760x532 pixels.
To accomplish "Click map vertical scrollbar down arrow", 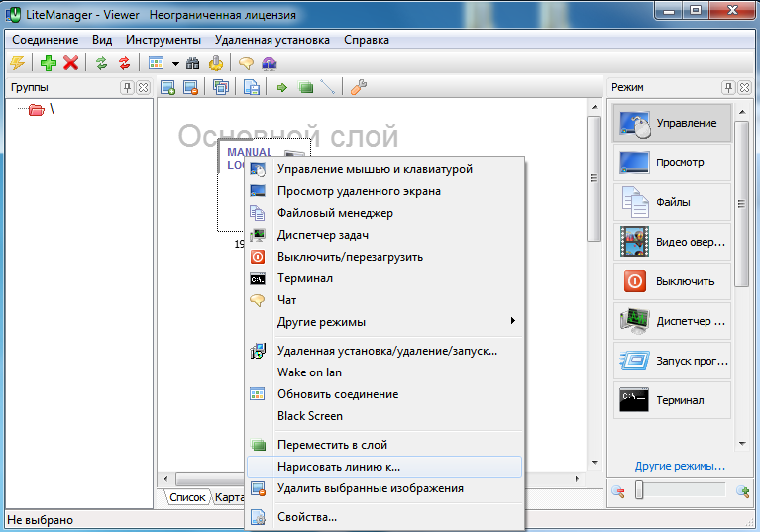I will pos(595,463).
